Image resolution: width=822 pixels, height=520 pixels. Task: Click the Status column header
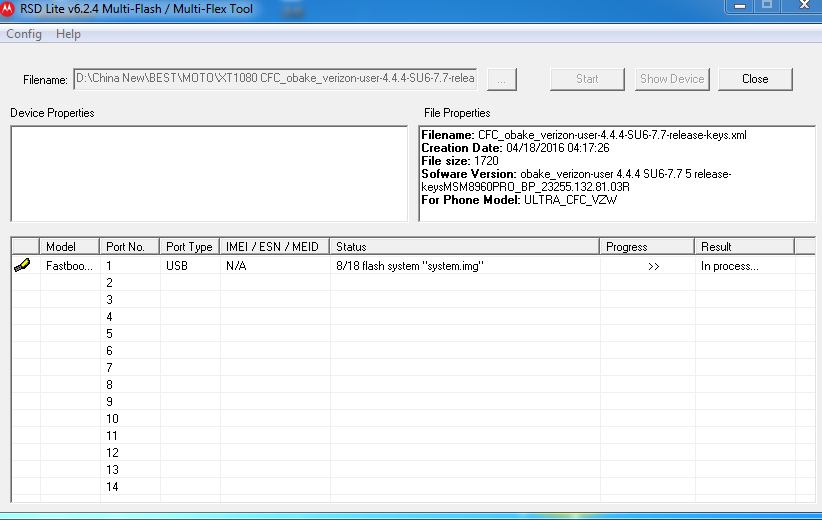(464, 246)
